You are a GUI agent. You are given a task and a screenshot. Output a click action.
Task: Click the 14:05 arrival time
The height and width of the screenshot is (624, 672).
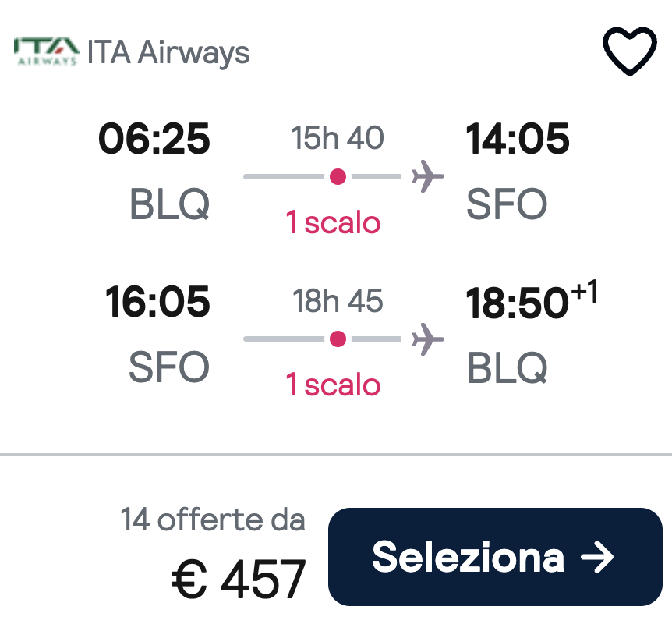tap(518, 139)
